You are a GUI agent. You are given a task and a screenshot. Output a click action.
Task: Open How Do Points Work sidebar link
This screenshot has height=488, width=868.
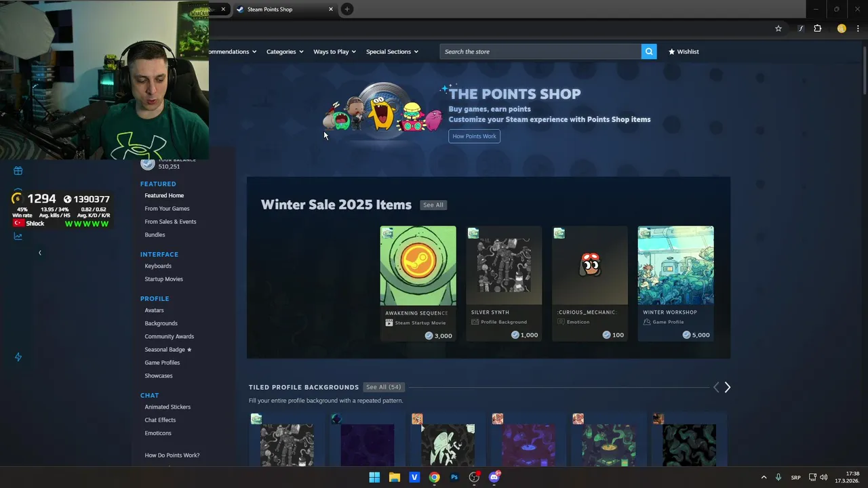tap(172, 455)
